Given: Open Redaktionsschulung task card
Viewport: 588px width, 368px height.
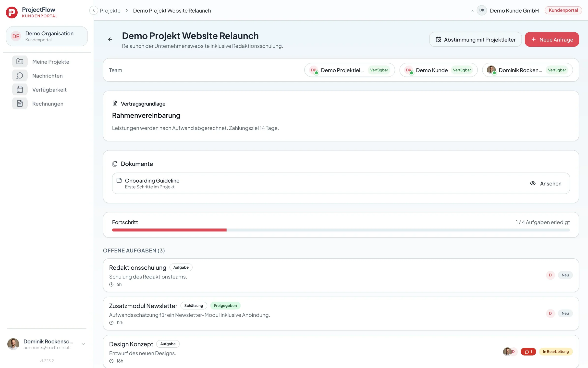Looking at the screenshot, I should coord(341,275).
